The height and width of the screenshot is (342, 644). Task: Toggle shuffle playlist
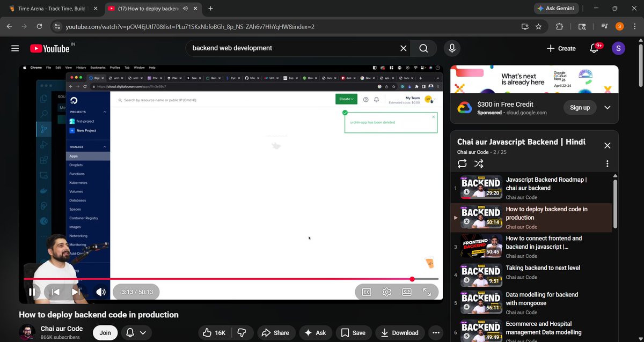[x=479, y=163]
